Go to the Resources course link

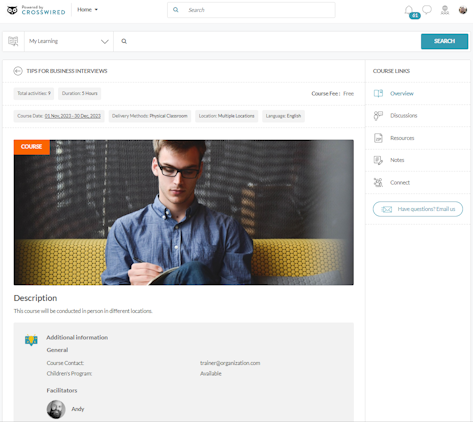402,138
